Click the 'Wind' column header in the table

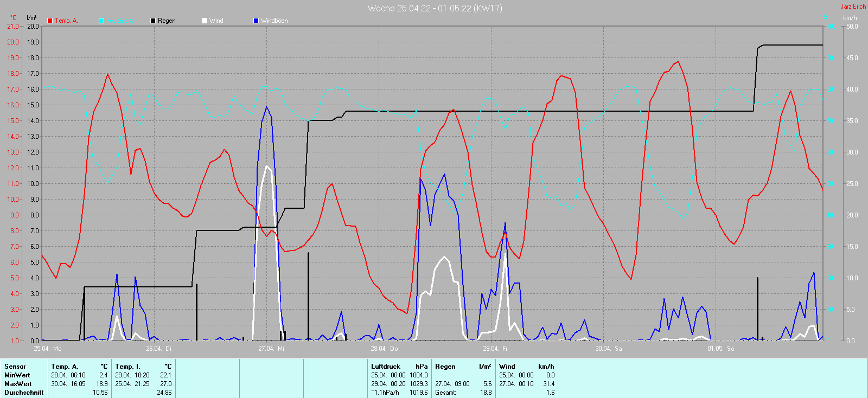(507, 367)
